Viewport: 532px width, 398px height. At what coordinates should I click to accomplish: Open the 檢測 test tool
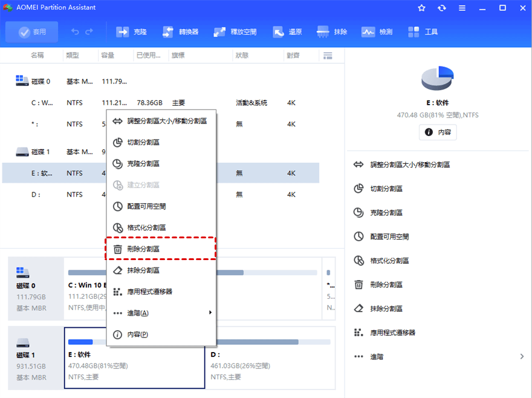(377, 32)
